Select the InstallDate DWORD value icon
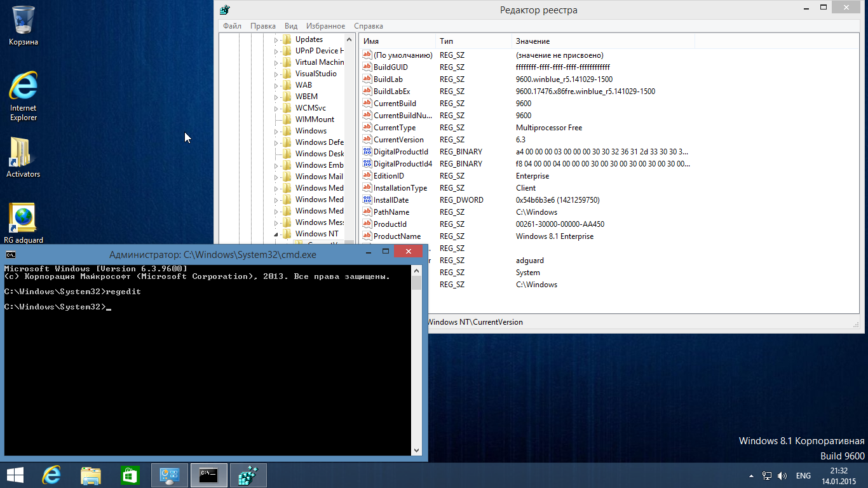The width and height of the screenshot is (868, 488). click(367, 200)
